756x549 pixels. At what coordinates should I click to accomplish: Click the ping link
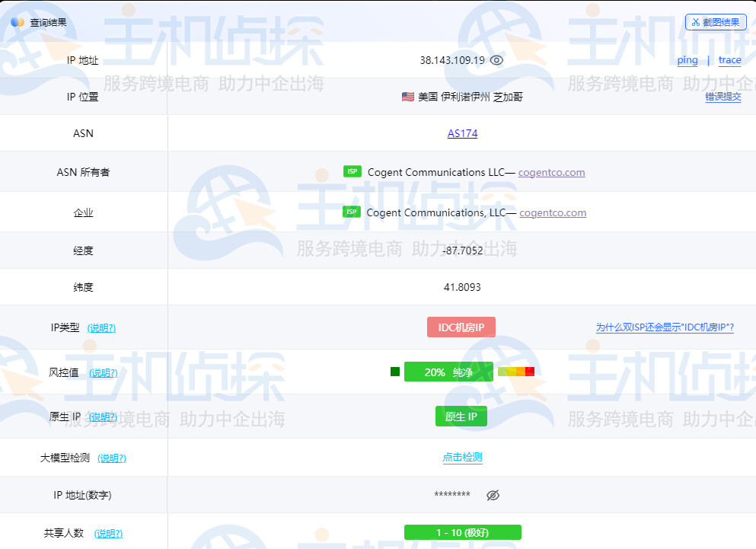687,60
